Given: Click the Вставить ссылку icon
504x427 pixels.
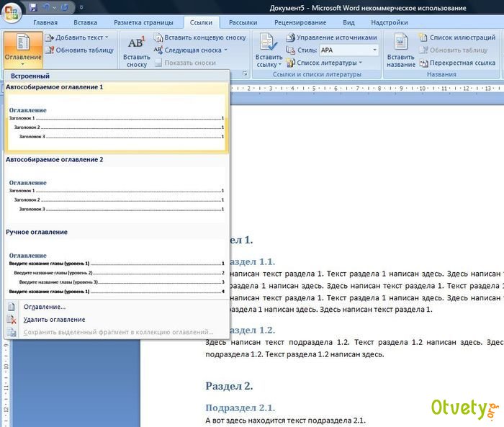Looking at the screenshot, I should tap(269, 49).
